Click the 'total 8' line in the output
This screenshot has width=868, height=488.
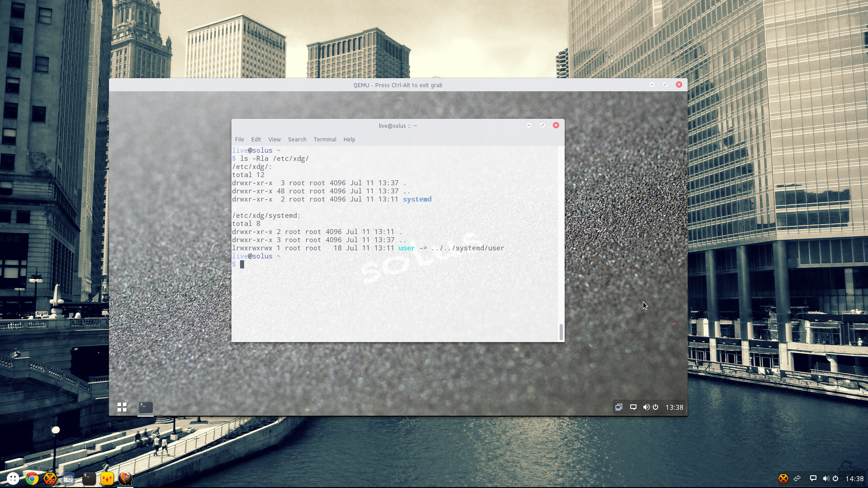tap(246, 224)
